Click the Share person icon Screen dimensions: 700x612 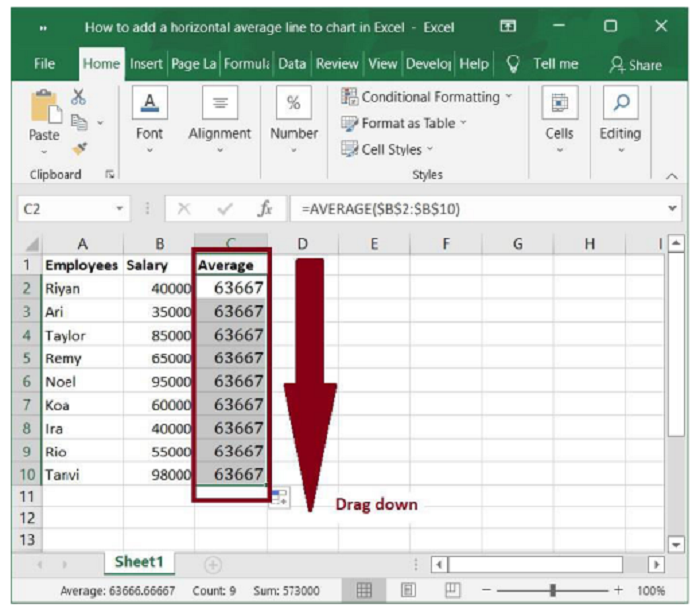[x=617, y=65]
